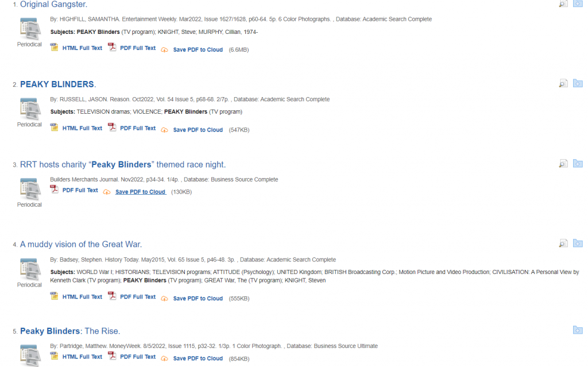
Task: Open A muddy vision of the Great War
Action: 81,245
